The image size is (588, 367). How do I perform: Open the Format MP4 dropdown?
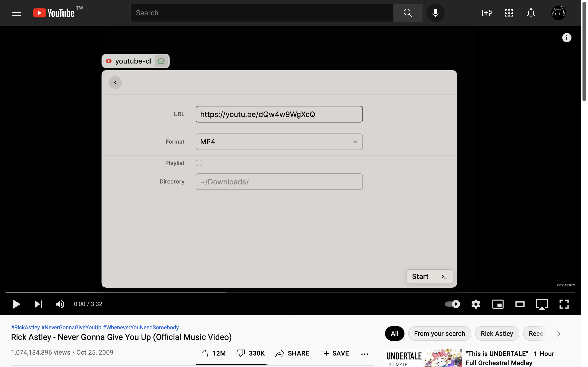[279, 142]
